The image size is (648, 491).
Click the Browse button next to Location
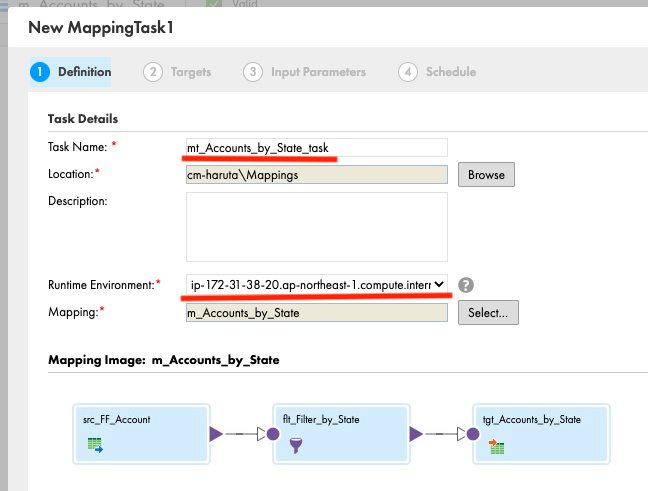[x=486, y=175]
